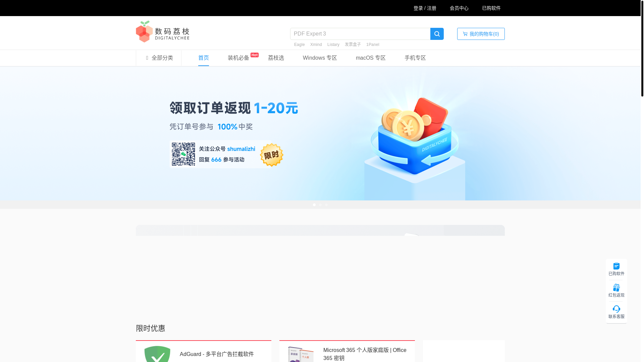Viewport: 644px width, 362px height.
Task: Open Microsoft 365 product box image
Action: 301,354
